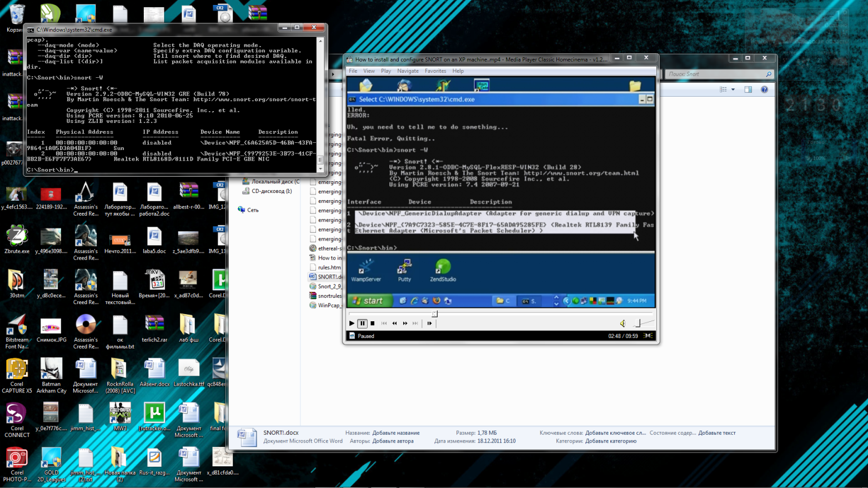
Task: Select the 'How to in' video file in Explorer
Action: pos(325,258)
